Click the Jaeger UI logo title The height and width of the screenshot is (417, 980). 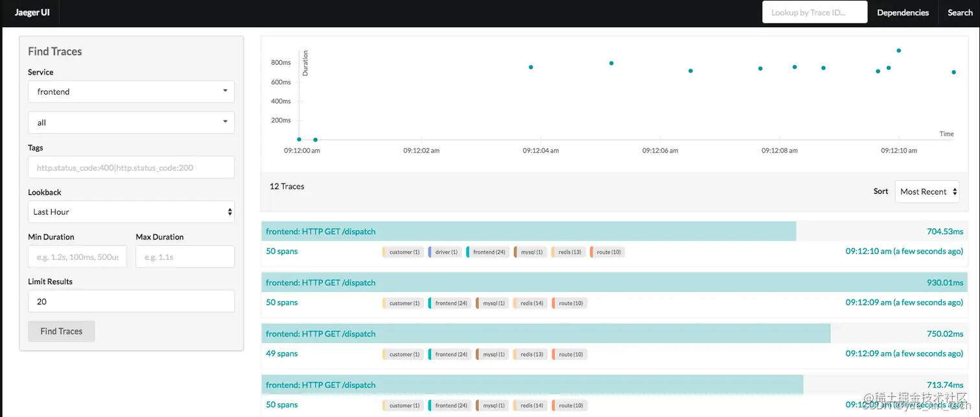click(32, 12)
